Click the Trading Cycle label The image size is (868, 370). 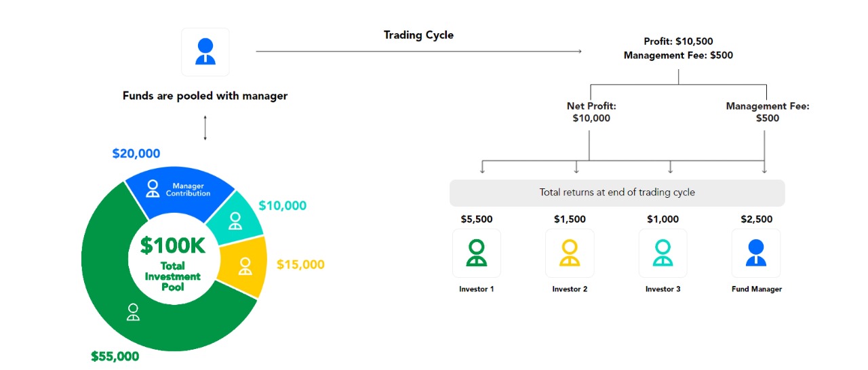click(x=418, y=35)
